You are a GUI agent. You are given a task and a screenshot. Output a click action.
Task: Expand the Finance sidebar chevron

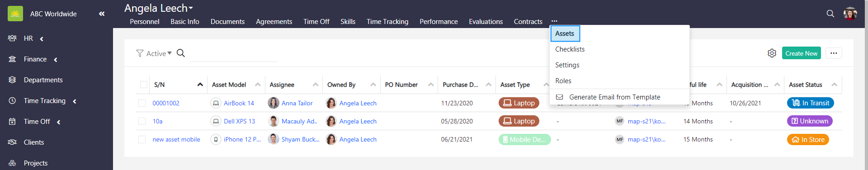point(55,60)
